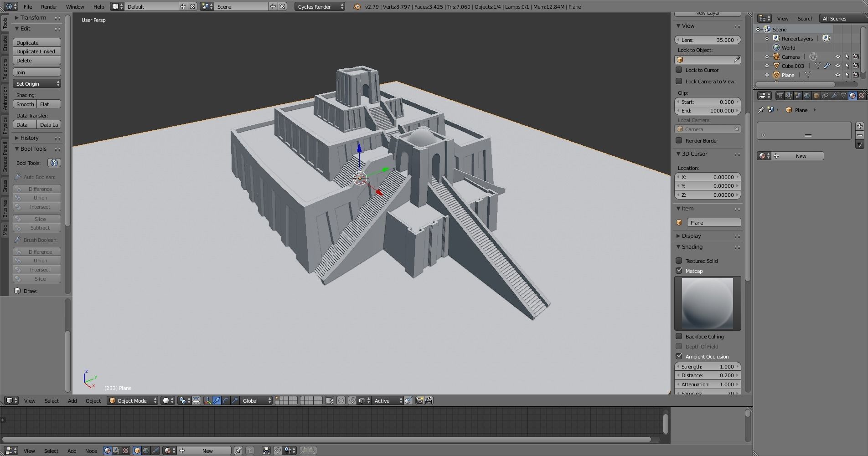Image resolution: width=868 pixels, height=456 pixels.
Task: Open the Object Data properties tab
Action: click(843, 96)
